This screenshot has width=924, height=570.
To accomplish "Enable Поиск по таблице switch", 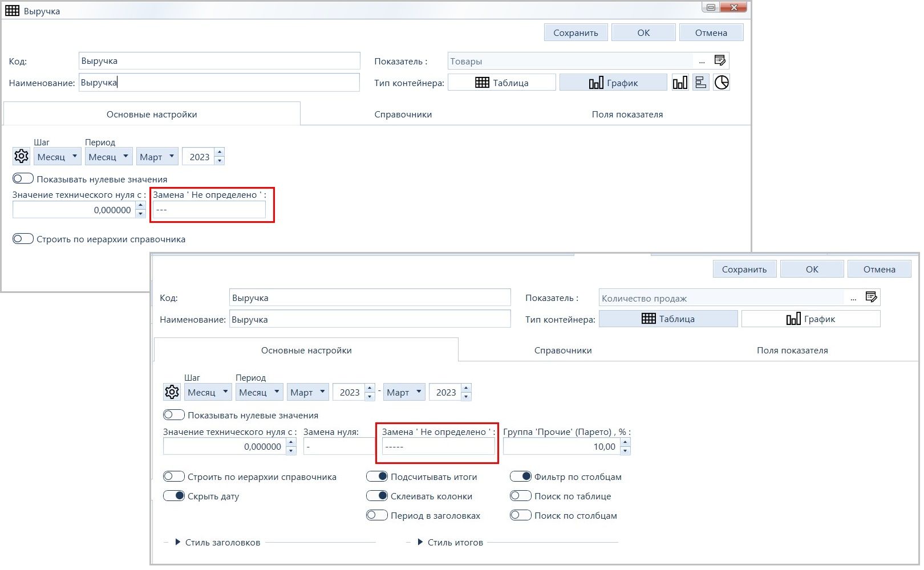I will click(521, 496).
